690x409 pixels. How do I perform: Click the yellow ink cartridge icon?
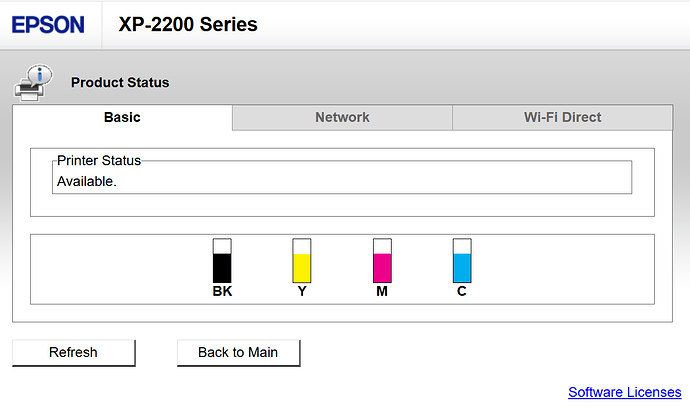click(302, 261)
